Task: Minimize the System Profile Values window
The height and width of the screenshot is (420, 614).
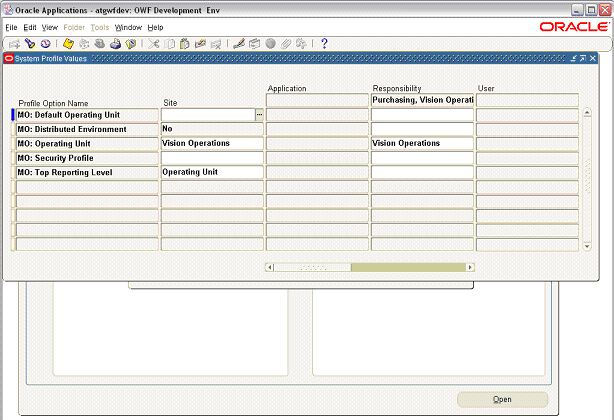Action: 574,58
